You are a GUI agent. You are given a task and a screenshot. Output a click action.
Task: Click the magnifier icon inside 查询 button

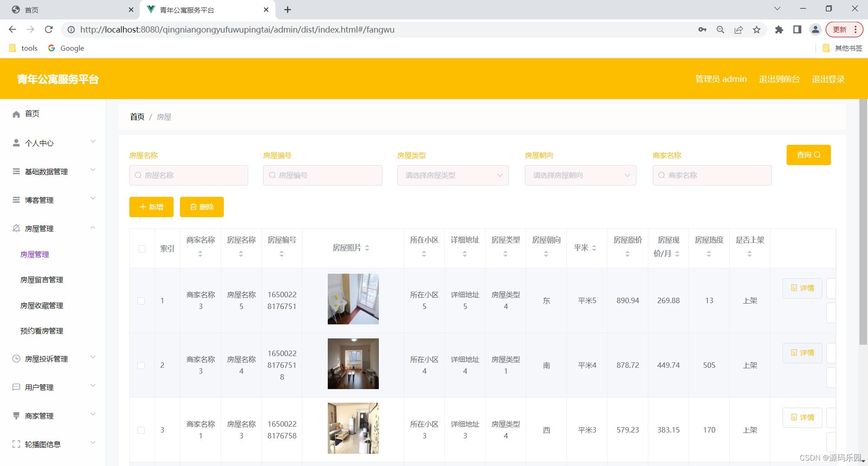point(817,154)
